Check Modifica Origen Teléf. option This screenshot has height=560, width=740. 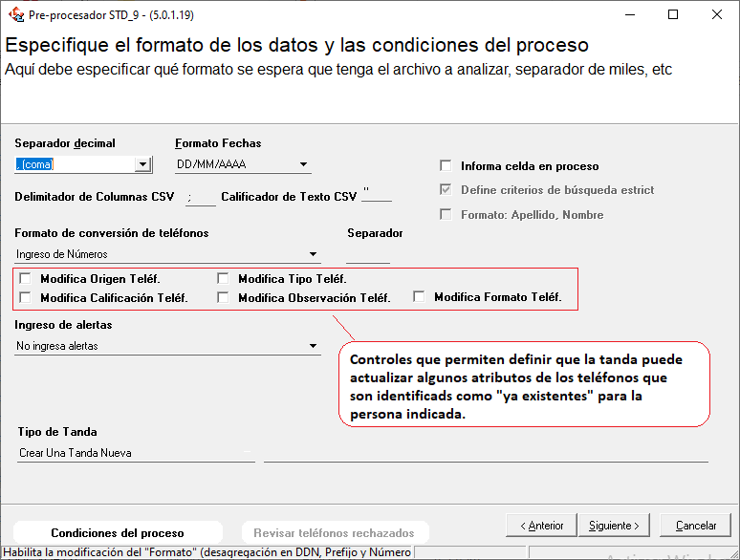25,279
